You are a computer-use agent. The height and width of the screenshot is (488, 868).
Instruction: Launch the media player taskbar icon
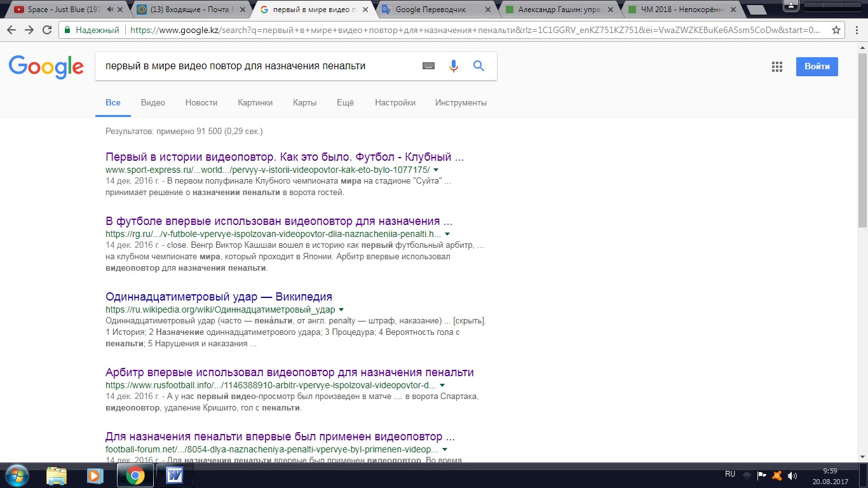tap(95, 475)
